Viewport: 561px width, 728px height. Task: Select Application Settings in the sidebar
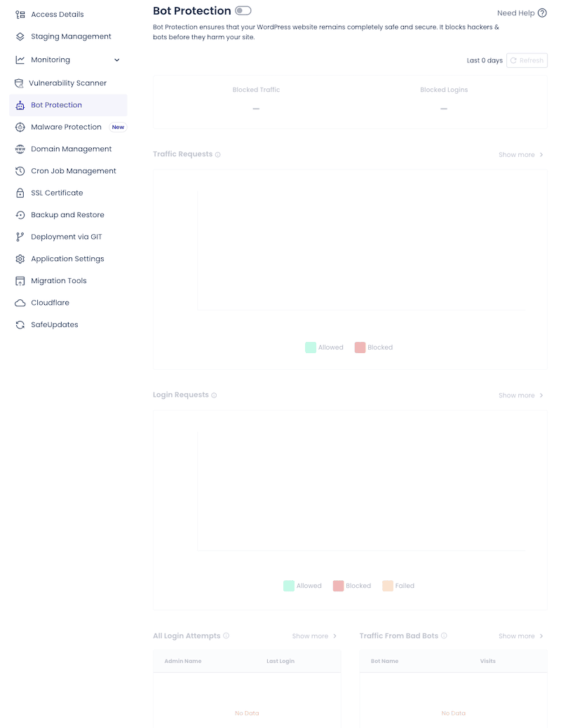coord(66,259)
